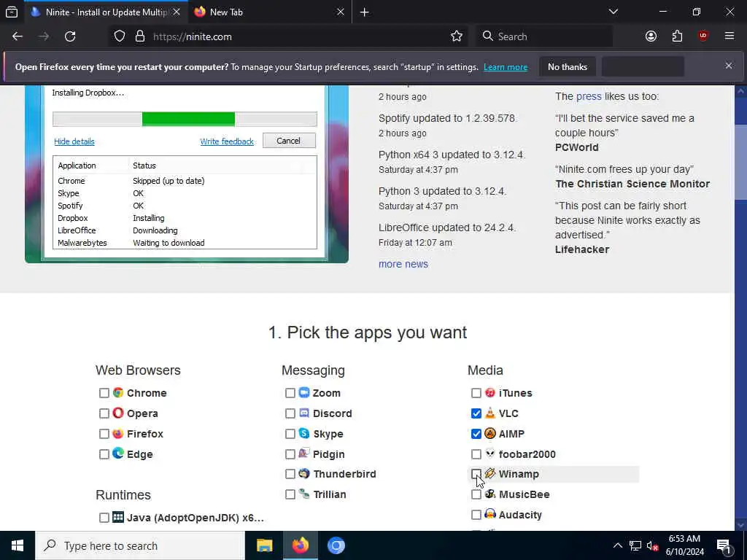
Task: Dismiss the startup notification bar
Action: [x=729, y=66]
